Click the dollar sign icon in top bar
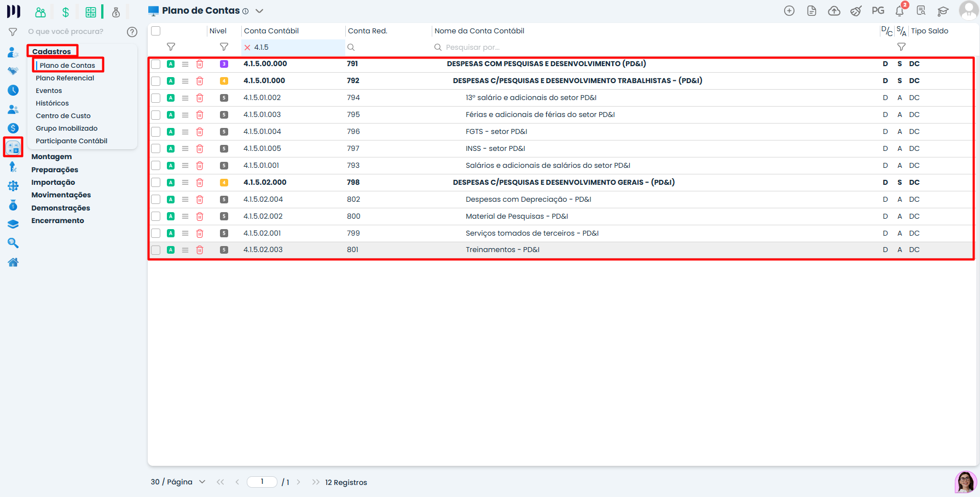The width and height of the screenshot is (980, 497). [x=66, y=12]
